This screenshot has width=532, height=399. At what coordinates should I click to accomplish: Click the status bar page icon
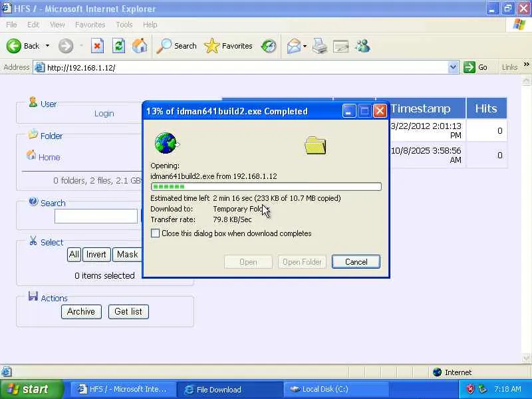pos(7,372)
